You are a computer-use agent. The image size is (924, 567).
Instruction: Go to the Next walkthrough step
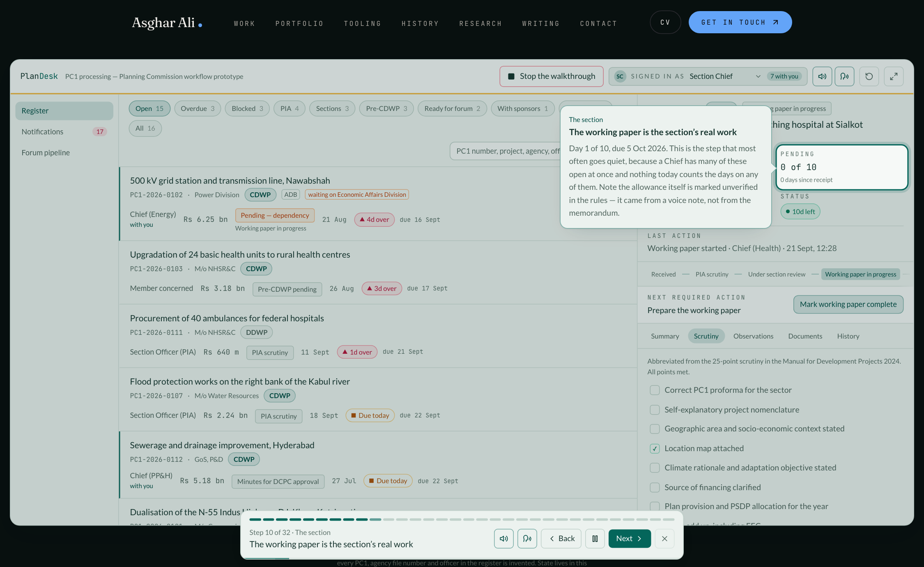point(630,538)
